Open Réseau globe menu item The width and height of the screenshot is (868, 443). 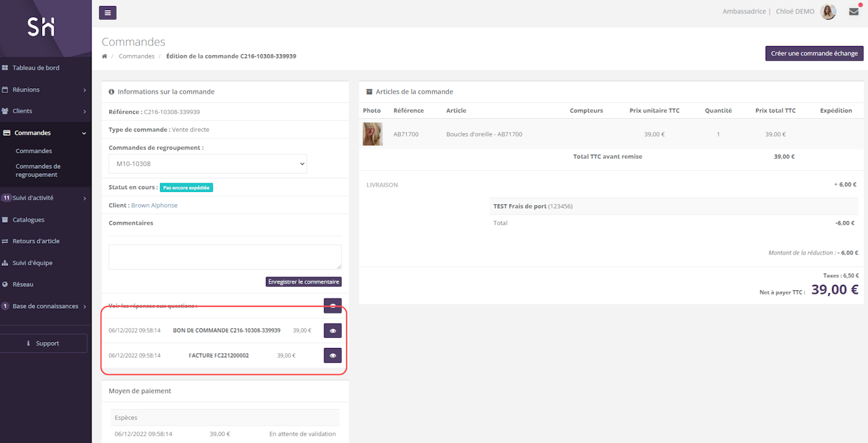22,284
